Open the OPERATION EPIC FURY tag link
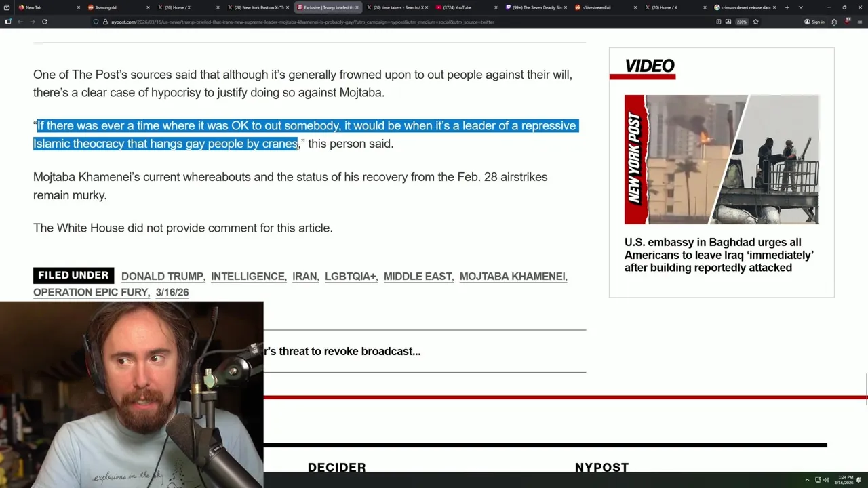Image resolution: width=868 pixels, height=488 pixels. [x=90, y=292]
